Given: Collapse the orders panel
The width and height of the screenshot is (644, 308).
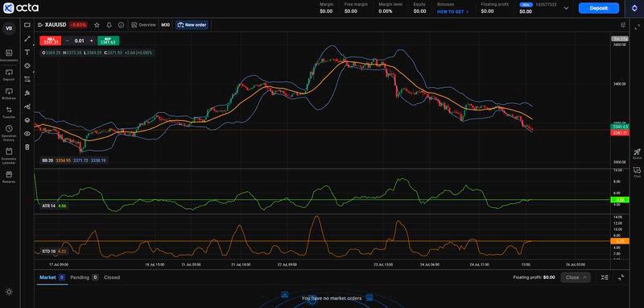Looking at the screenshot, I should tap(621, 277).
